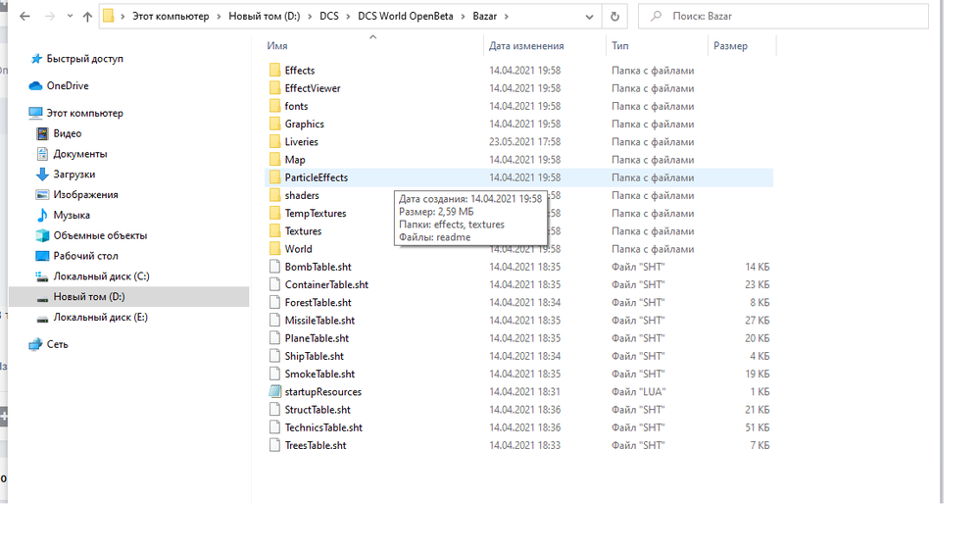Select StructTable.sht file icon
Screen dimensions: 980x551
(275, 410)
